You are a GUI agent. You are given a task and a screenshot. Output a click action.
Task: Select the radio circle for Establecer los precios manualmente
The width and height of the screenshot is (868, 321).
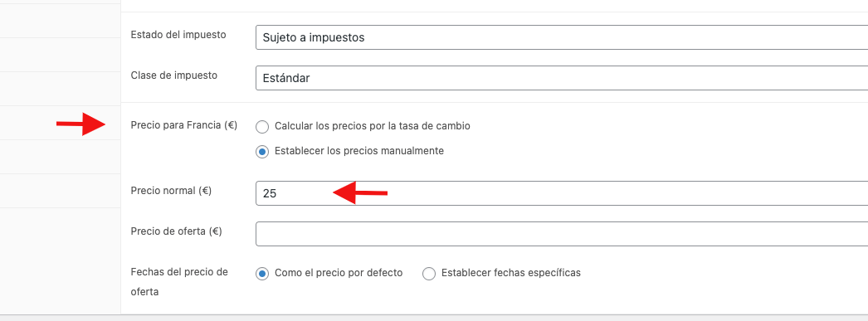(262, 152)
